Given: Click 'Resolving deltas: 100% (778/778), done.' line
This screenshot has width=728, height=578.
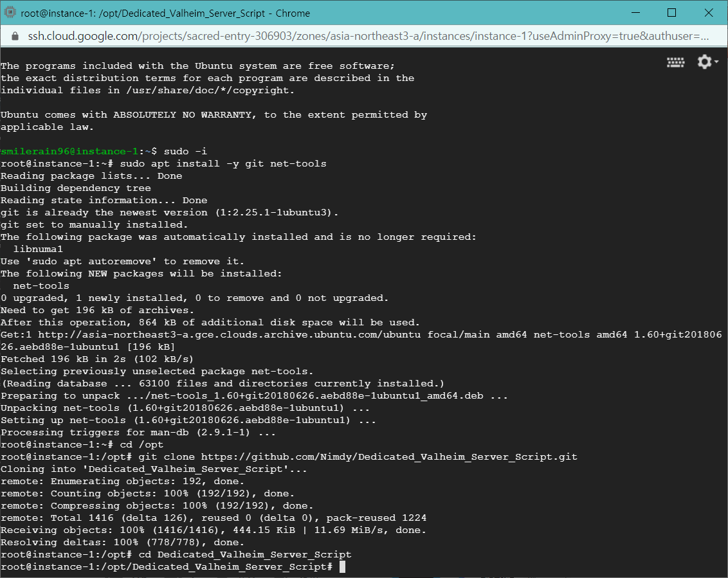Looking at the screenshot, I should point(122,542).
